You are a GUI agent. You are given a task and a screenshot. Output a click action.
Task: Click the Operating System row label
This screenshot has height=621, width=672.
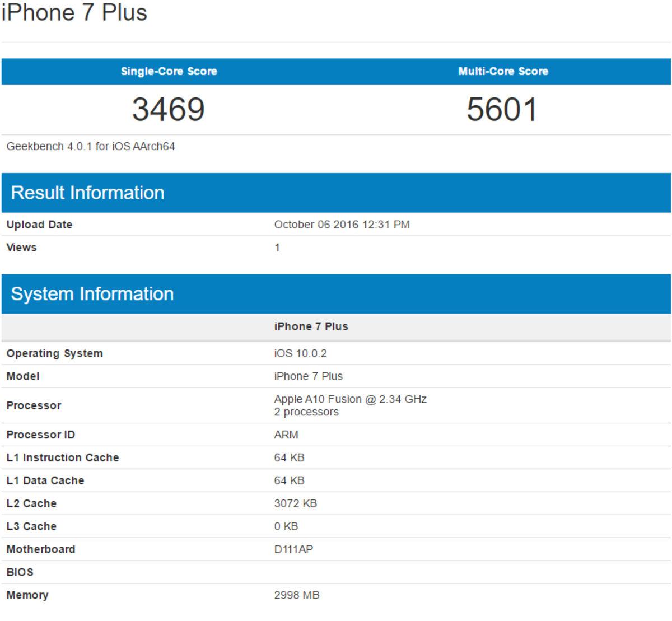tap(54, 353)
